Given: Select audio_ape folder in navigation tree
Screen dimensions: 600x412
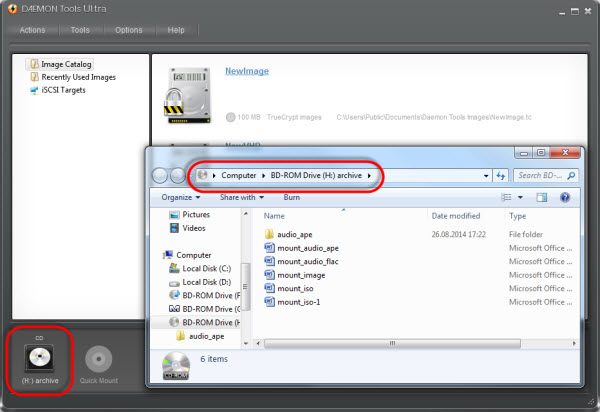Looking at the screenshot, I should [200, 336].
